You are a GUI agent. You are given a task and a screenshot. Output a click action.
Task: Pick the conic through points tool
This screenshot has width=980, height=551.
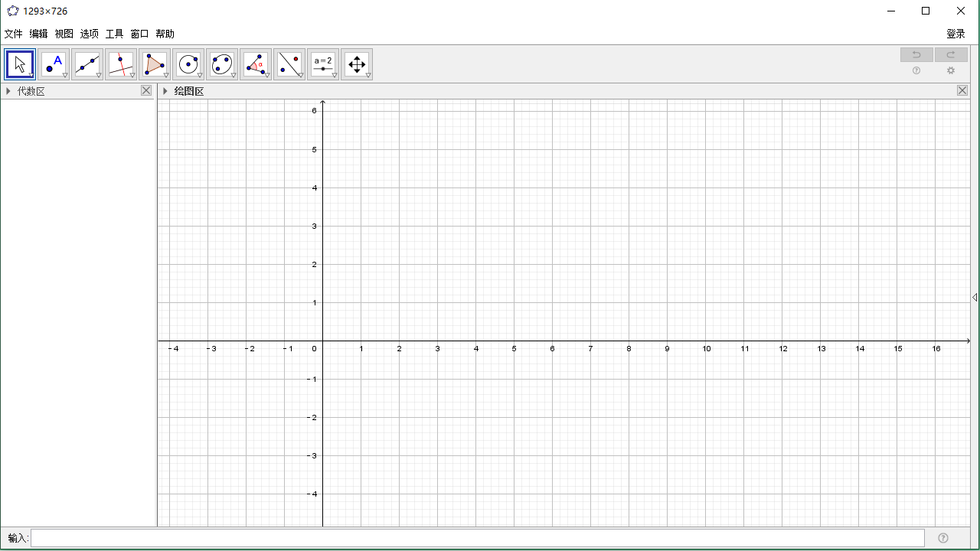tap(221, 64)
